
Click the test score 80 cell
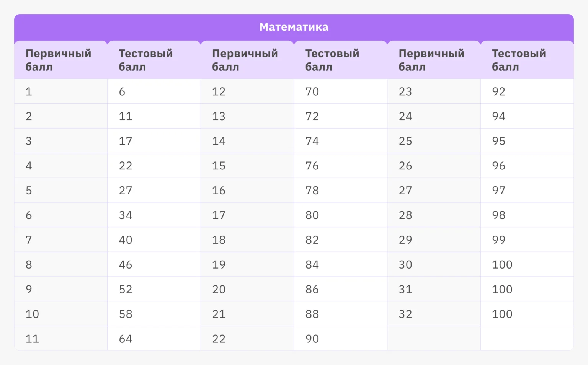coord(312,215)
